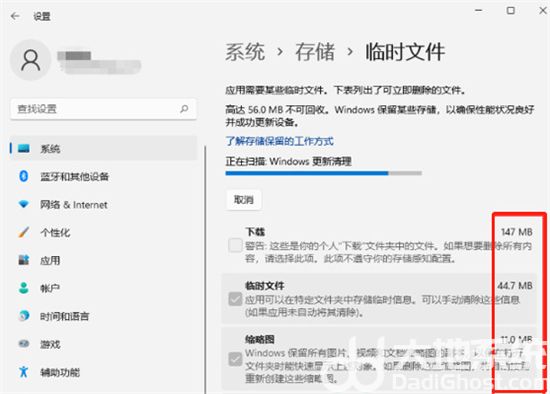Click the 临时文件 item heading in list
The height and width of the screenshot is (394, 550).
pos(264,286)
